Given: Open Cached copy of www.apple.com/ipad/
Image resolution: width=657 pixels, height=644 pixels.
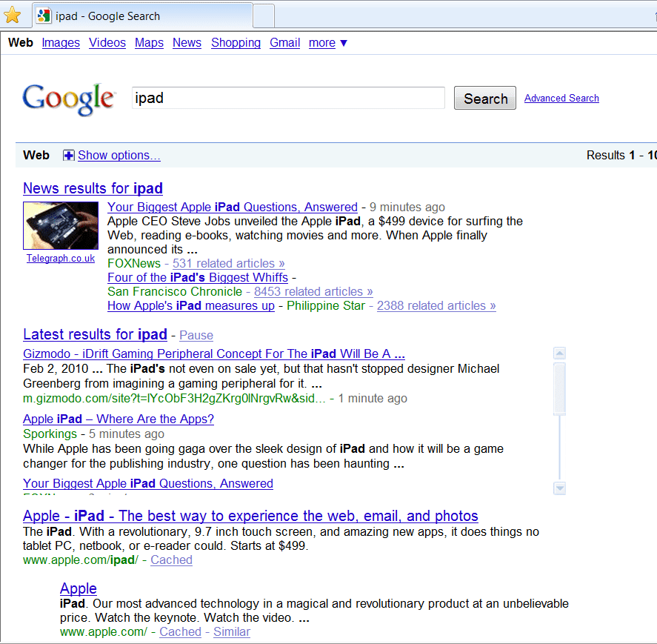Looking at the screenshot, I should click(171, 560).
